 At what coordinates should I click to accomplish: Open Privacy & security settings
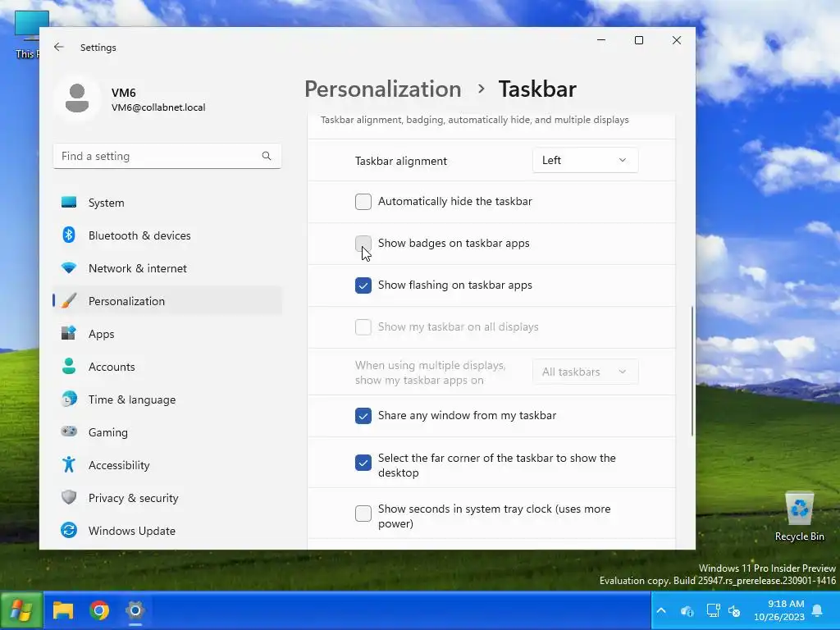(x=167, y=498)
